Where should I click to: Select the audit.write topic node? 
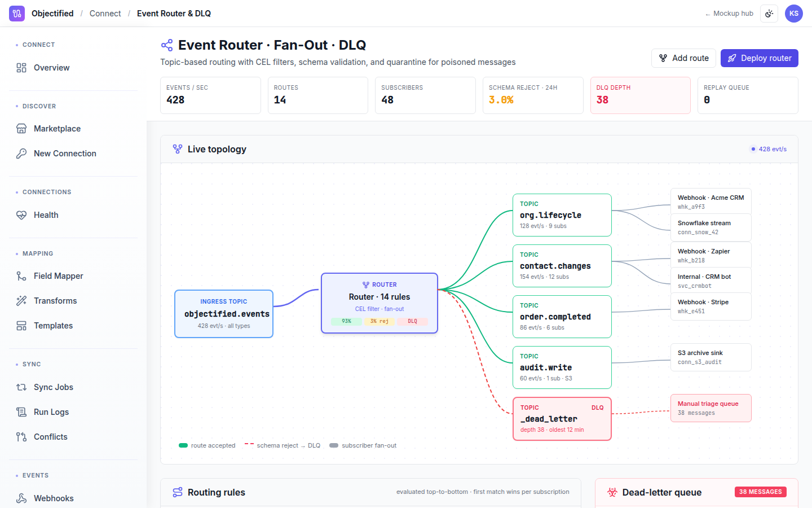tap(562, 367)
